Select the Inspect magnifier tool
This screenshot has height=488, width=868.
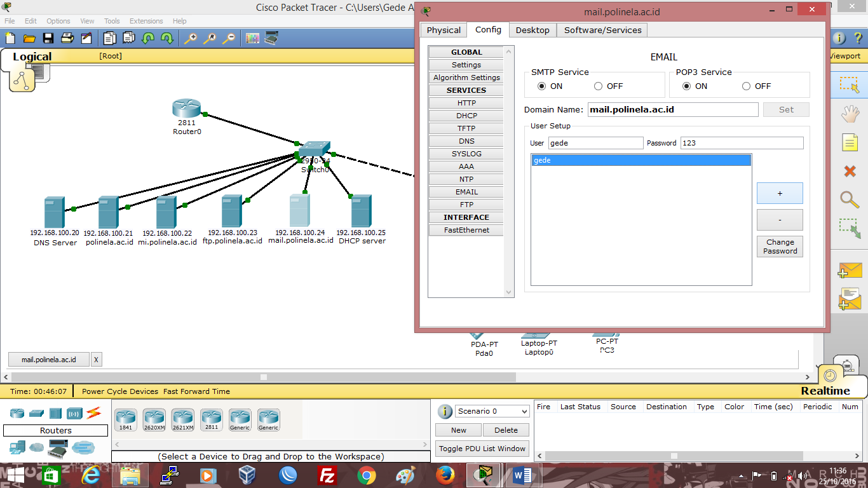pyautogui.click(x=850, y=200)
